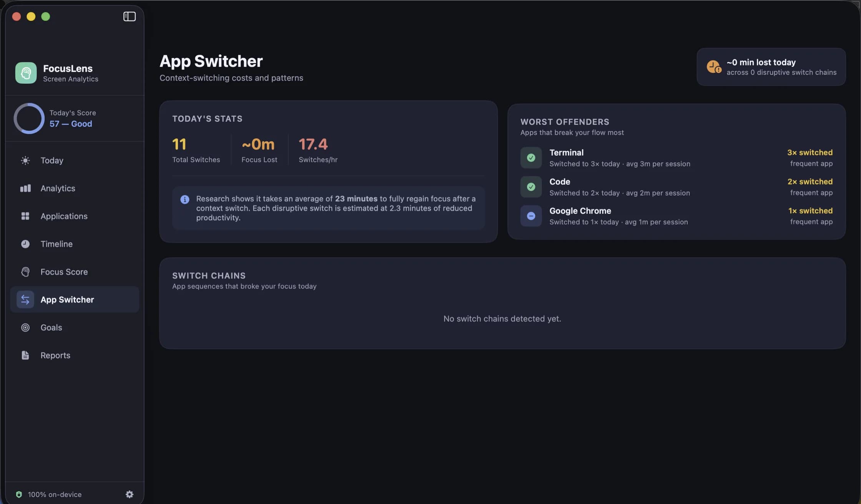Click the 'SWITCH CHAINS' section heading
861x504 pixels.
pos(209,276)
